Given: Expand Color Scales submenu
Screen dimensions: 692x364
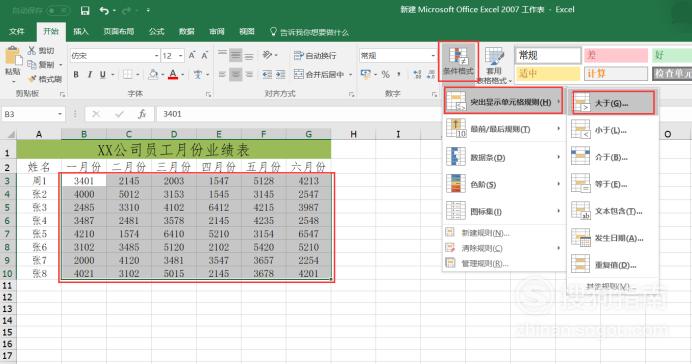Looking at the screenshot, I should point(504,184).
